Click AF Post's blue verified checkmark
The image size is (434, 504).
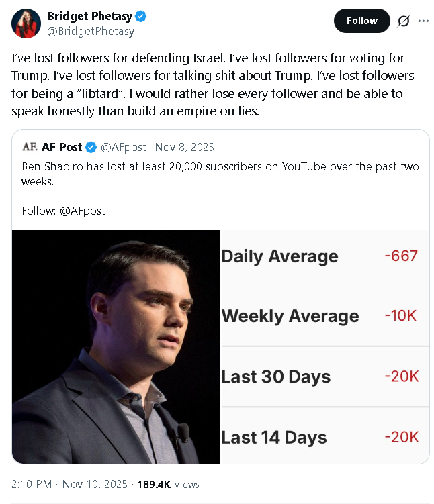91,147
